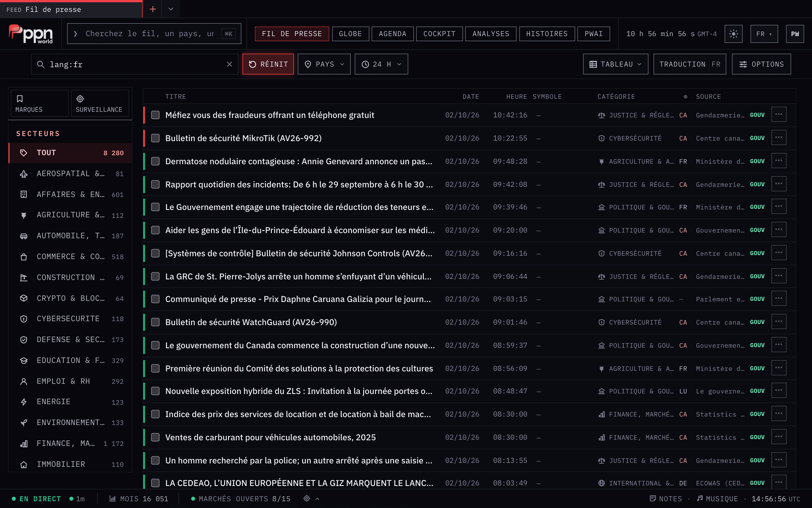Toggle the light/dark theme sun icon

(734, 34)
